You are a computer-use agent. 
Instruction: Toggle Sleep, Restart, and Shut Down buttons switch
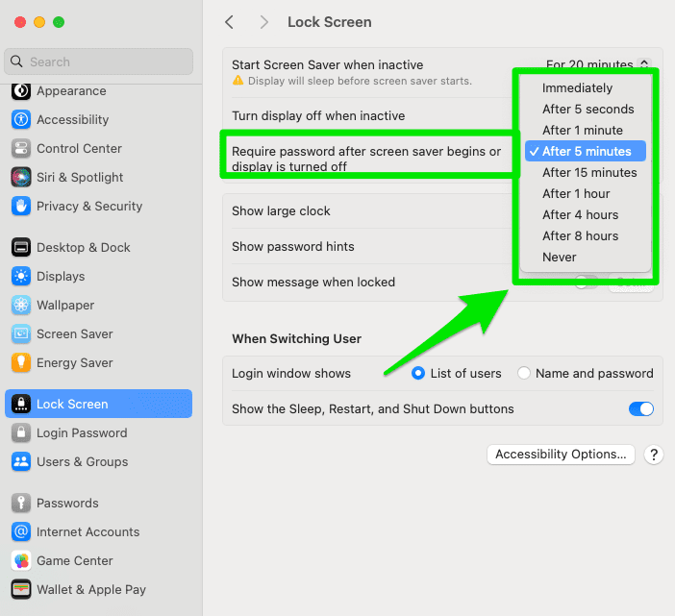pyautogui.click(x=640, y=409)
